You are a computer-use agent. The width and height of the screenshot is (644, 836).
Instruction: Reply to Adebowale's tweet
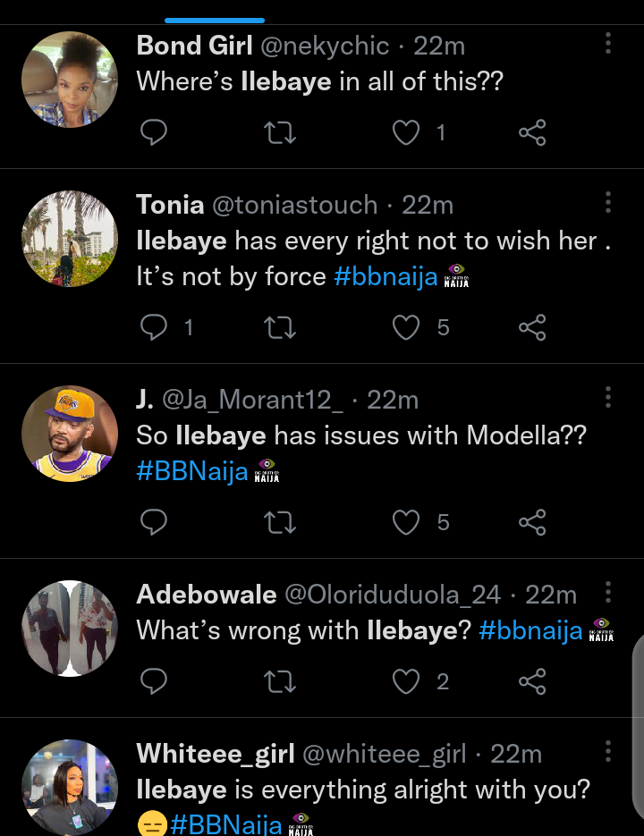point(154,681)
